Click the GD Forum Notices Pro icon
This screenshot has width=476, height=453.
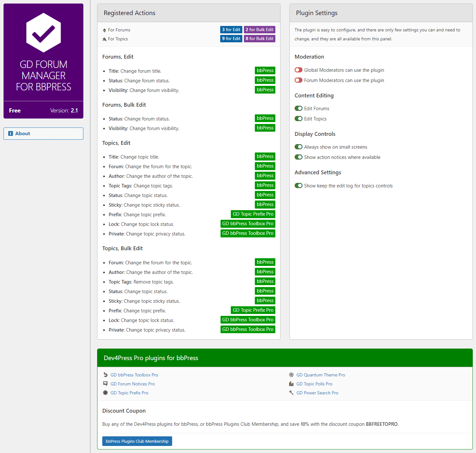pyautogui.click(x=105, y=384)
